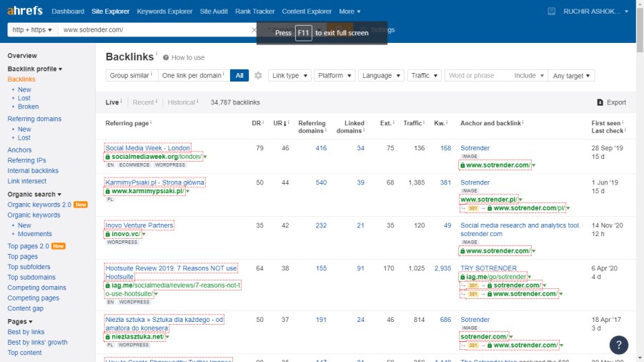Open Link intersect in the sidebar
Screen dimensions: 644x362
coord(26,181)
